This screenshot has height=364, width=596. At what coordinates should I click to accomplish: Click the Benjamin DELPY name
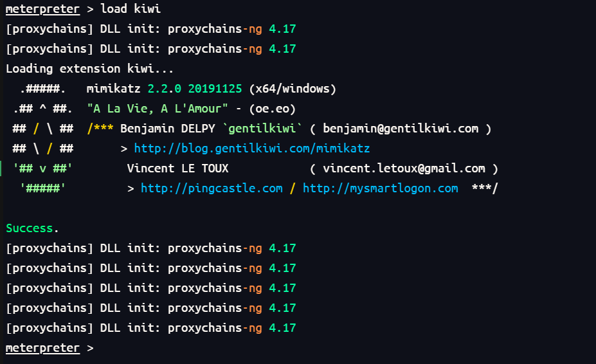click(167, 129)
